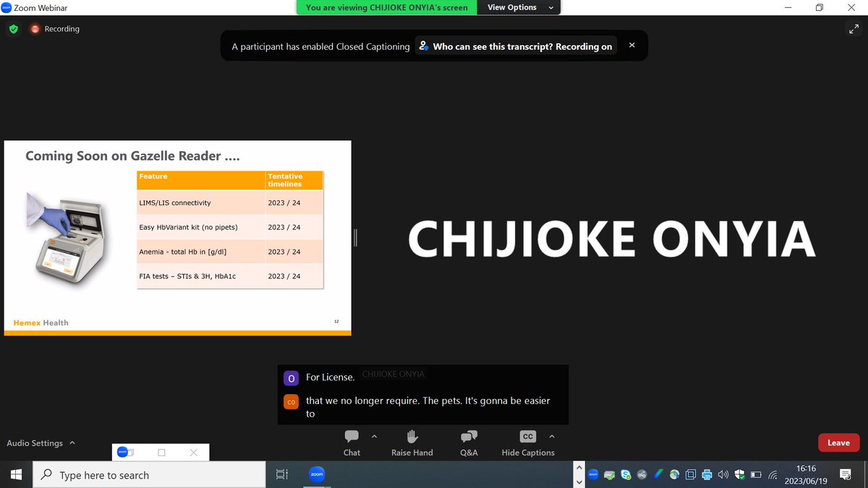Open the Windows Start menu
This screenshot has width=868, height=488.
point(16,475)
